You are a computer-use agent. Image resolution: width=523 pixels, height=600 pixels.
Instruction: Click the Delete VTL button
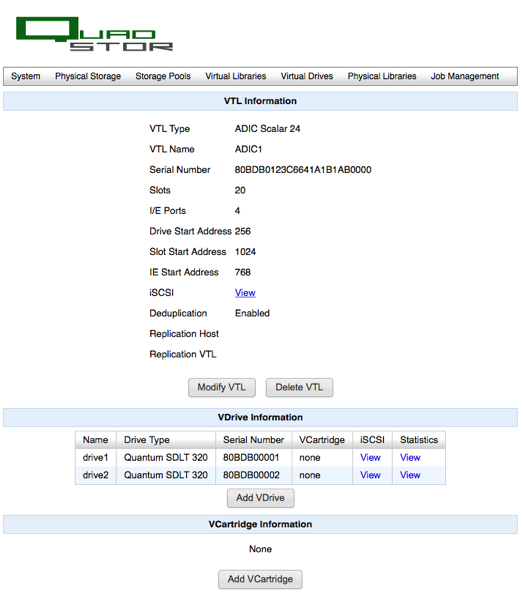pyautogui.click(x=299, y=387)
